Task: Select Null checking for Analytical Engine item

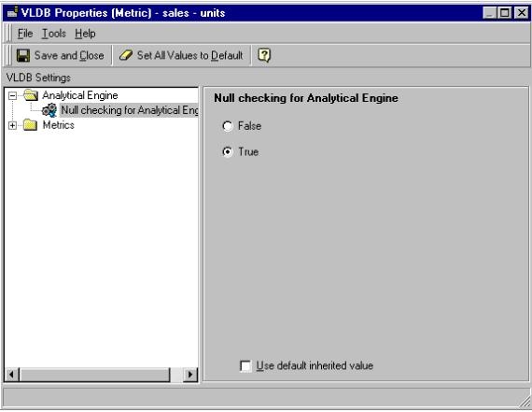Action: pyautogui.click(x=130, y=110)
